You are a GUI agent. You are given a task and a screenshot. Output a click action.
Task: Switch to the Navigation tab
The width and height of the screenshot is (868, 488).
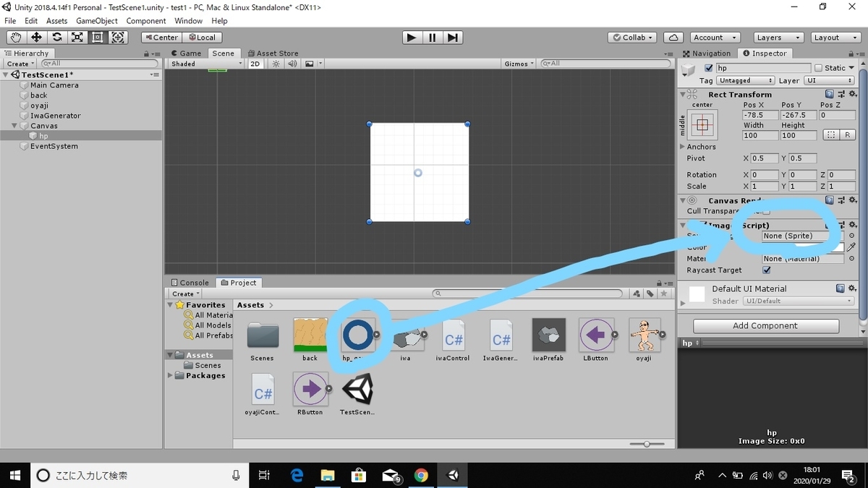coord(707,53)
